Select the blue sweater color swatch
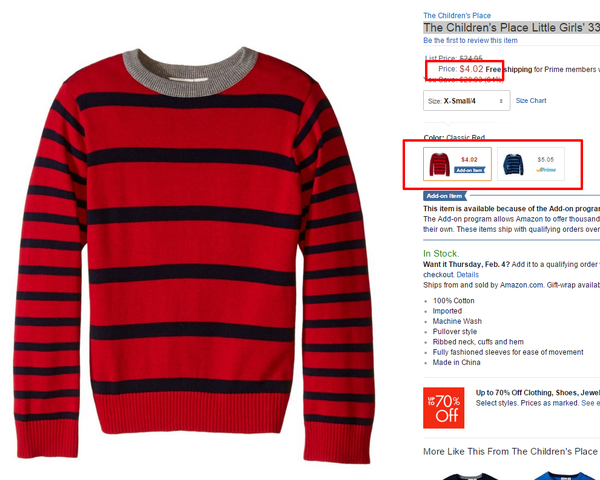The image size is (600, 480). click(531, 164)
